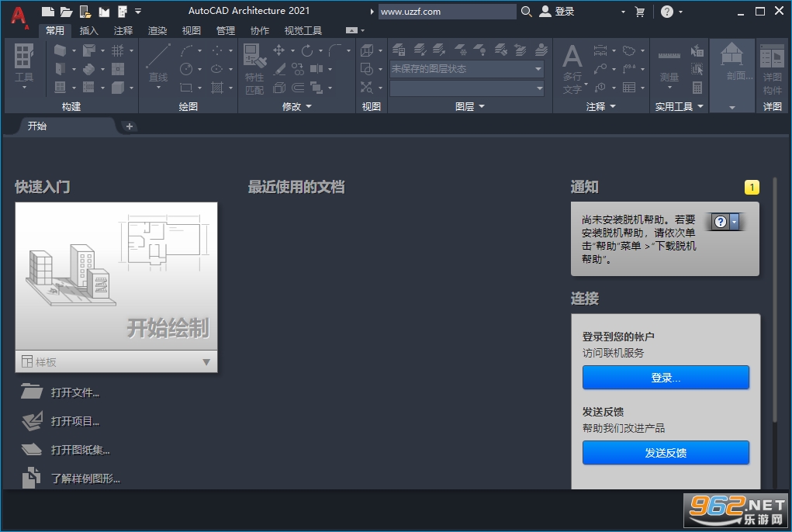Switch to the 插入 ribbon tab

pos(89,31)
